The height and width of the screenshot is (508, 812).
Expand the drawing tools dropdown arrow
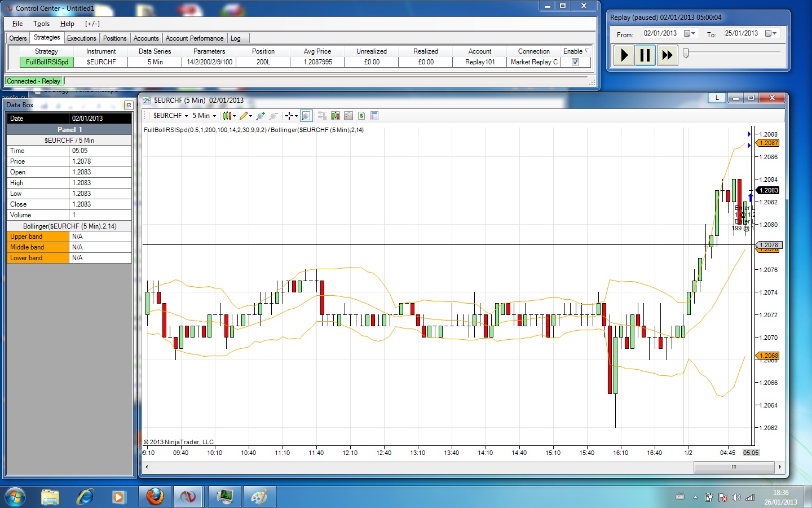click(250, 116)
